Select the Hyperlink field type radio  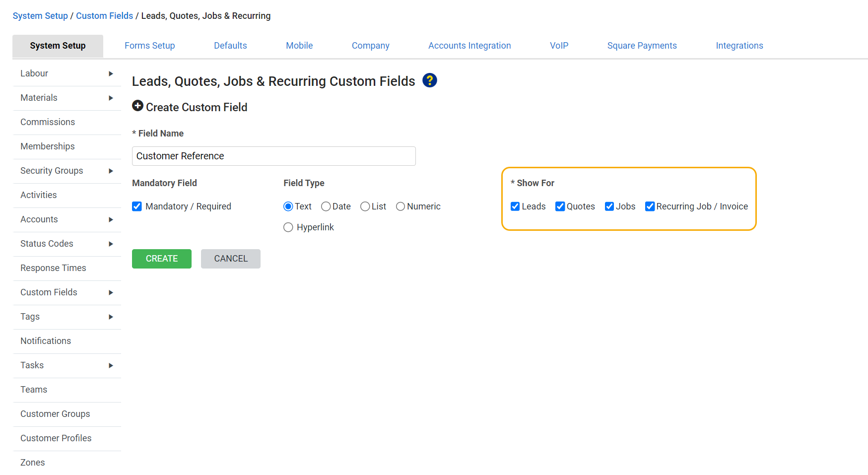(288, 227)
